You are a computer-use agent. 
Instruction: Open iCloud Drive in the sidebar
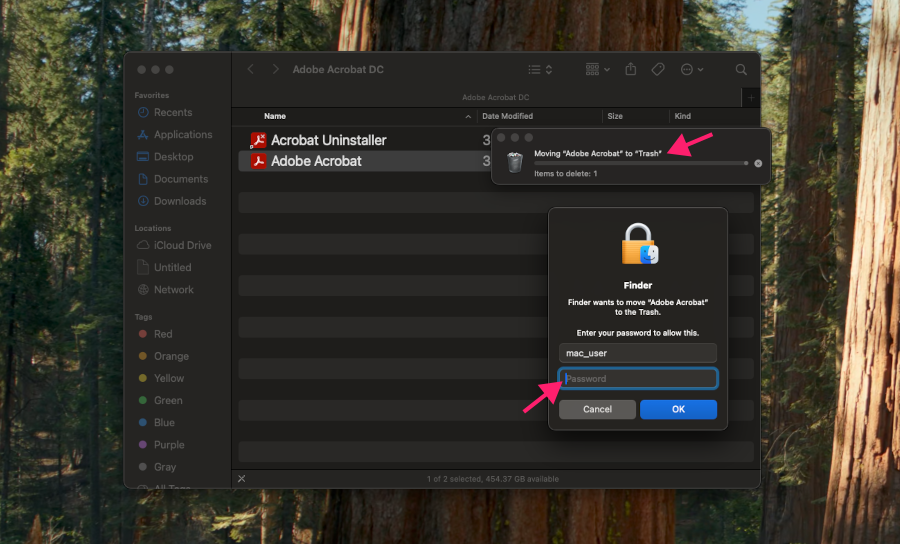coord(183,245)
